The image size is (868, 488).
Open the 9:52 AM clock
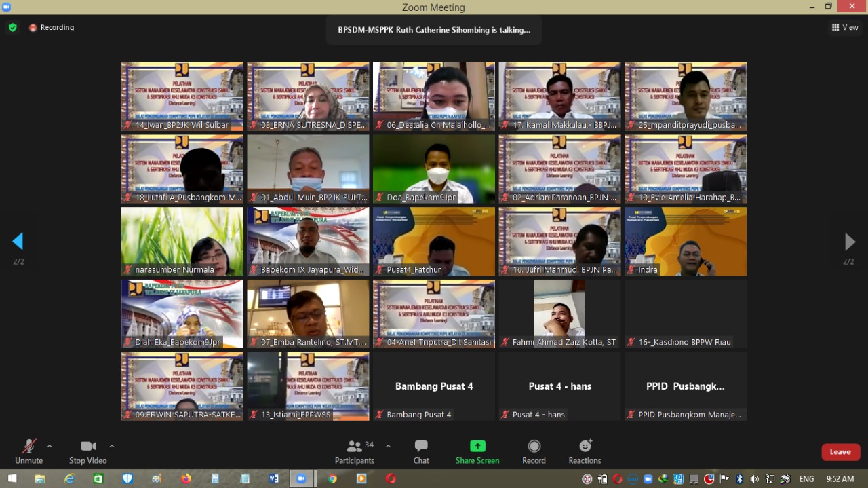click(x=840, y=479)
